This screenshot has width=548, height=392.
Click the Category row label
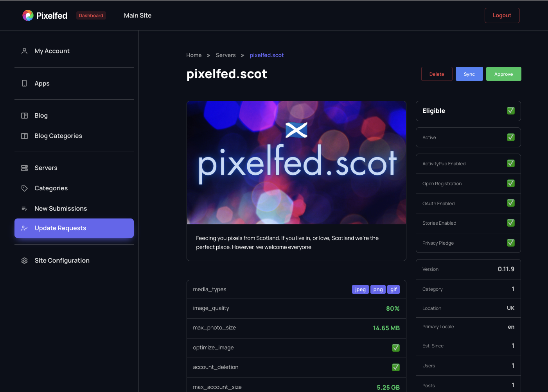[x=432, y=289]
